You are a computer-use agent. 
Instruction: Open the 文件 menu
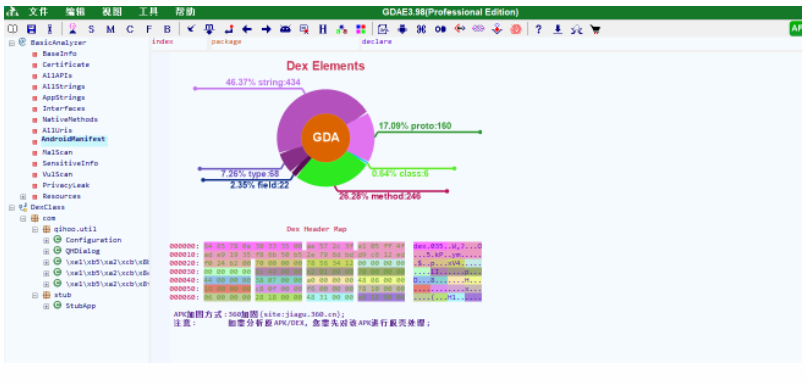pos(38,12)
